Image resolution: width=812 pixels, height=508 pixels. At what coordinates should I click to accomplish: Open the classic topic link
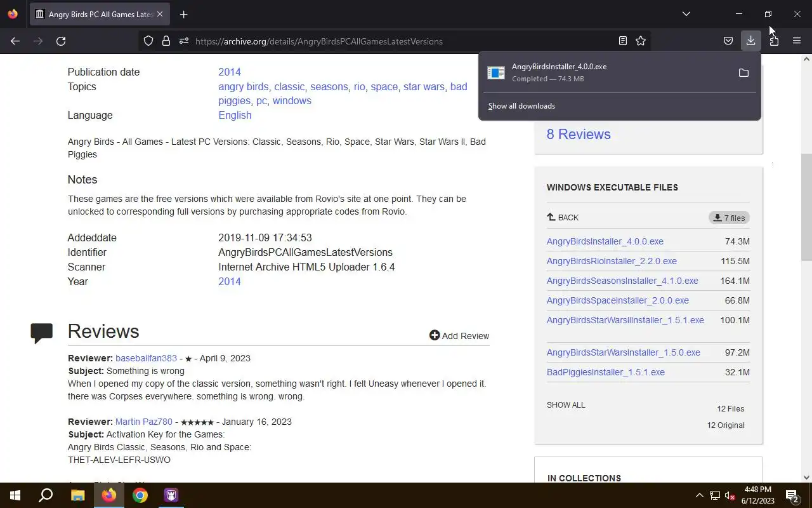point(289,86)
